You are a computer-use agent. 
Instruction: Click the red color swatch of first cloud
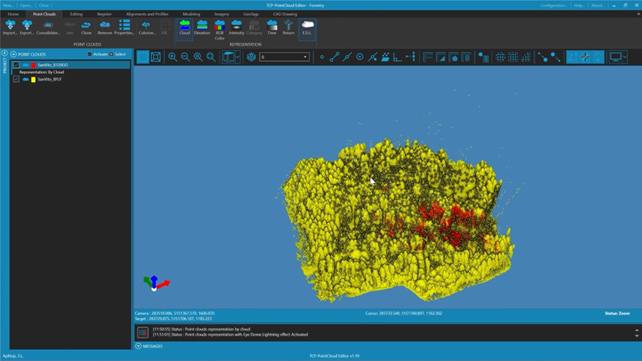click(34, 65)
